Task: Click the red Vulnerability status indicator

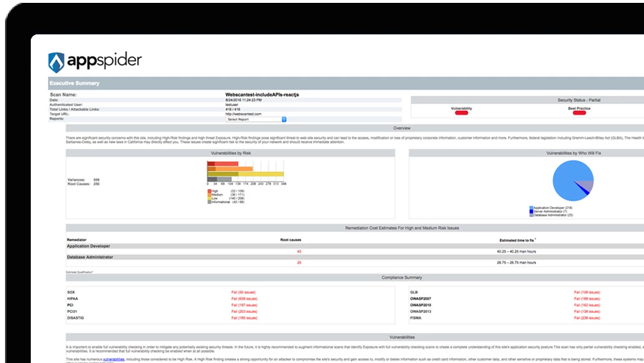Action: [462, 112]
